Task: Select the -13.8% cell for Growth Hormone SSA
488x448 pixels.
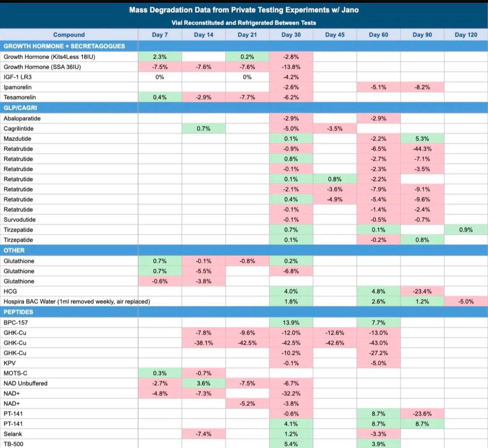Action: tap(291, 67)
